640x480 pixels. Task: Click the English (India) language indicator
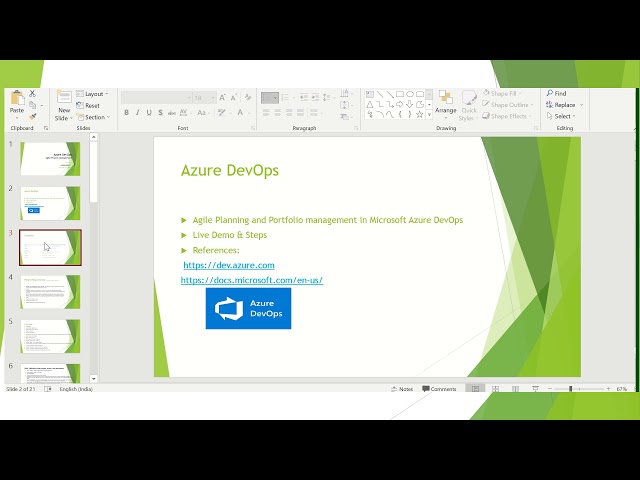pos(76,389)
